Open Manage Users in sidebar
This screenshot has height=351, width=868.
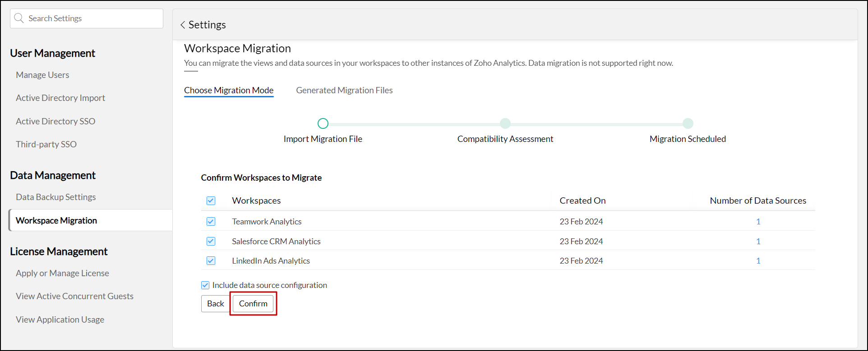point(42,75)
